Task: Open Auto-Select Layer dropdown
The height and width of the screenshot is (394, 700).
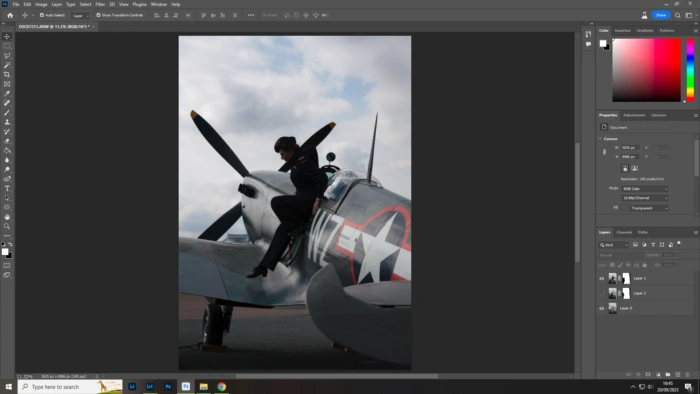Action: point(81,16)
